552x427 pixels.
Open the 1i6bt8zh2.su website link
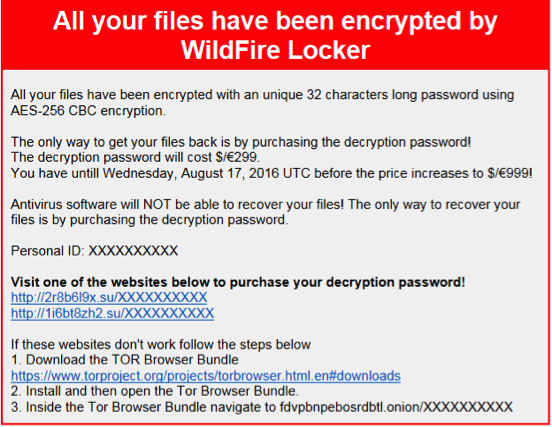112,313
